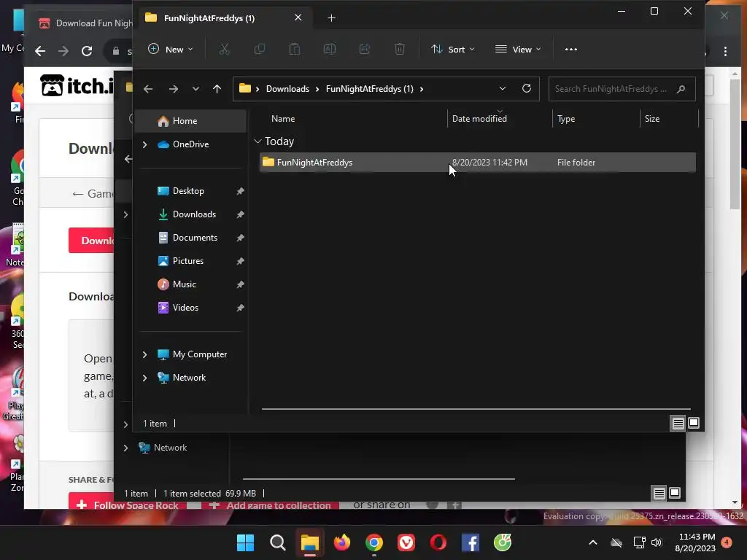
Task: Click the horizontal scrollbar in file list
Action: pos(476,408)
